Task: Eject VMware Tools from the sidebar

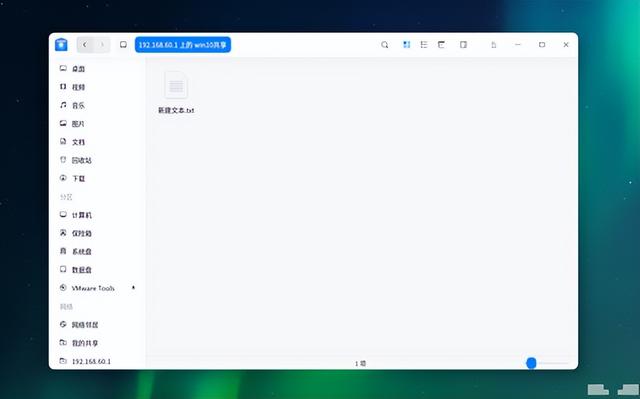Action: (x=133, y=288)
